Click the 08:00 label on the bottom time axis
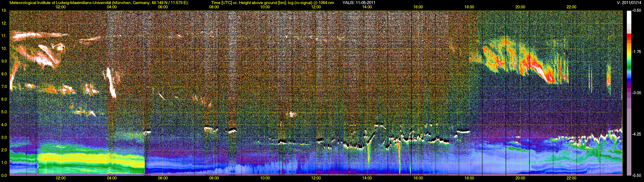 pos(214,178)
